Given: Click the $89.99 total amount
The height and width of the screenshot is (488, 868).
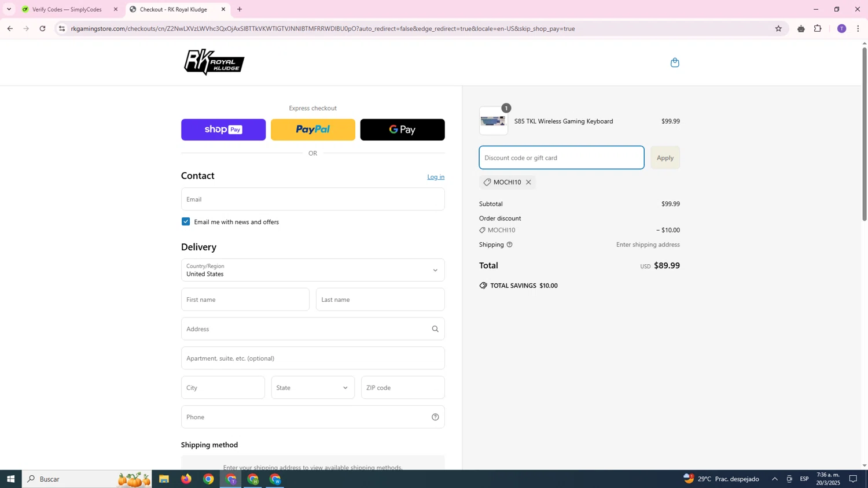Looking at the screenshot, I should (x=667, y=265).
